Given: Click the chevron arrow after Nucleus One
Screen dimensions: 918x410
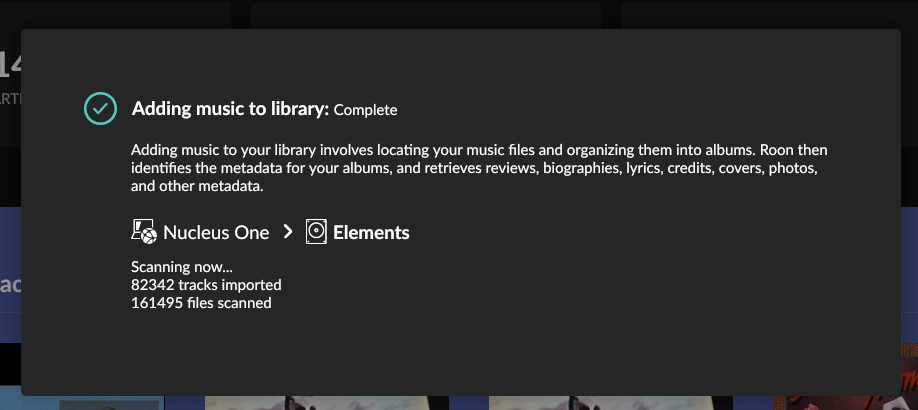Looking at the screenshot, I should (288, 232).
